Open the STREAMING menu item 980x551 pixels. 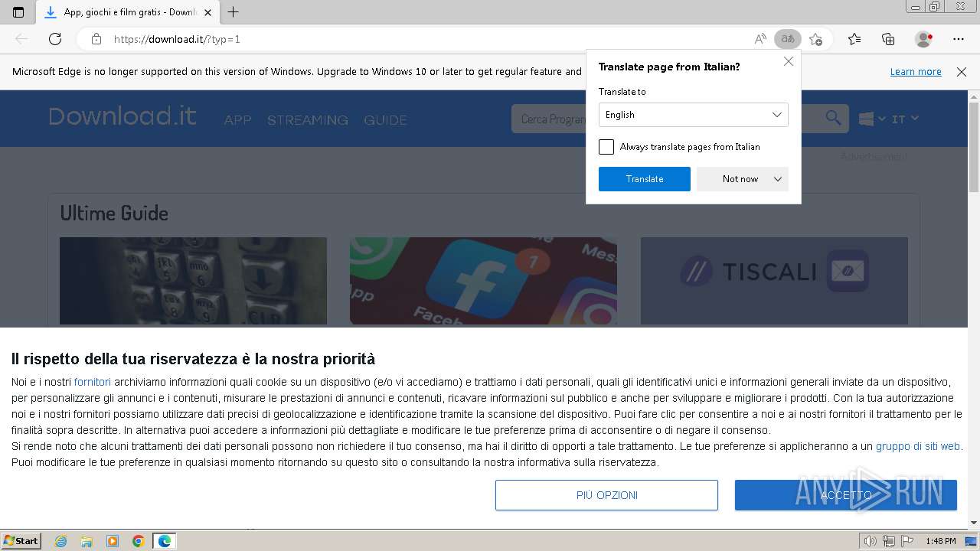(308, 120)
